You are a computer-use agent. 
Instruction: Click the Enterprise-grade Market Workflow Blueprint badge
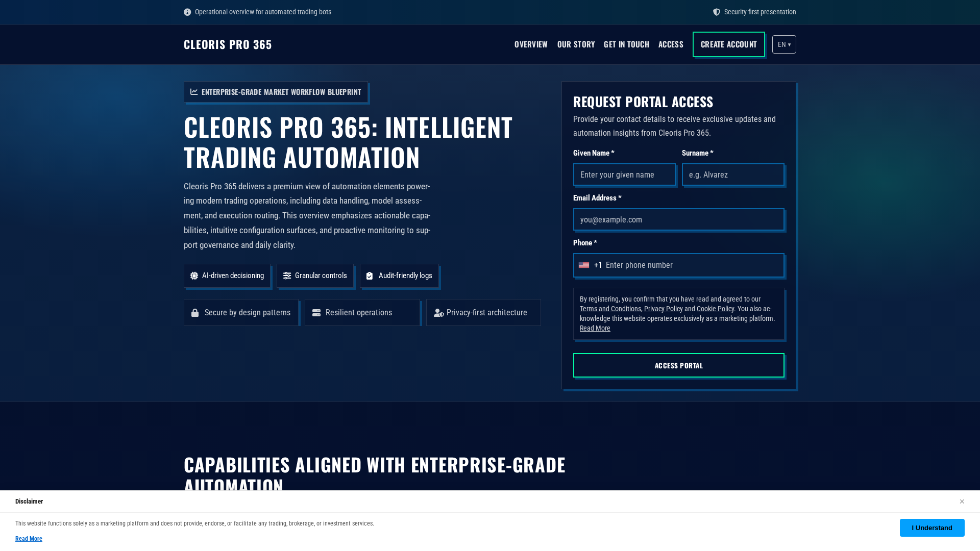(x=276, y=92)
